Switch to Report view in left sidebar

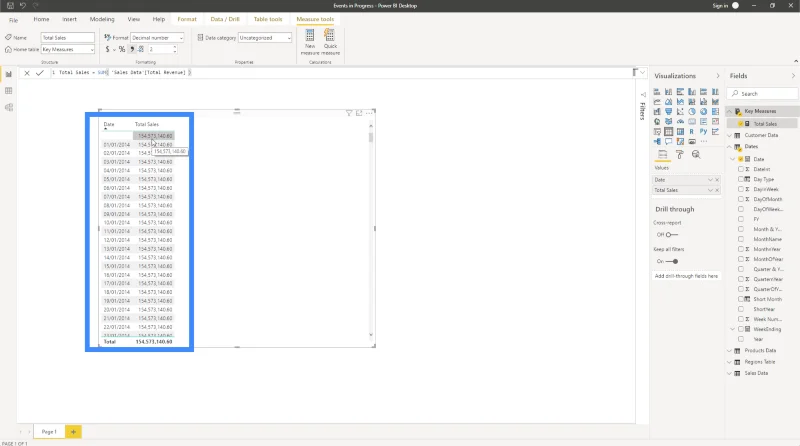(x=9, y=75)
